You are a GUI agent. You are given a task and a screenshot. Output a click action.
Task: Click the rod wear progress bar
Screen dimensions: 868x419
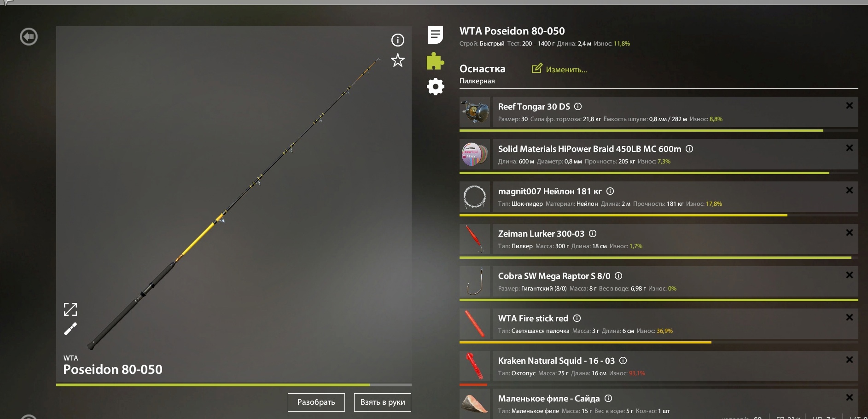click(234, 385)
